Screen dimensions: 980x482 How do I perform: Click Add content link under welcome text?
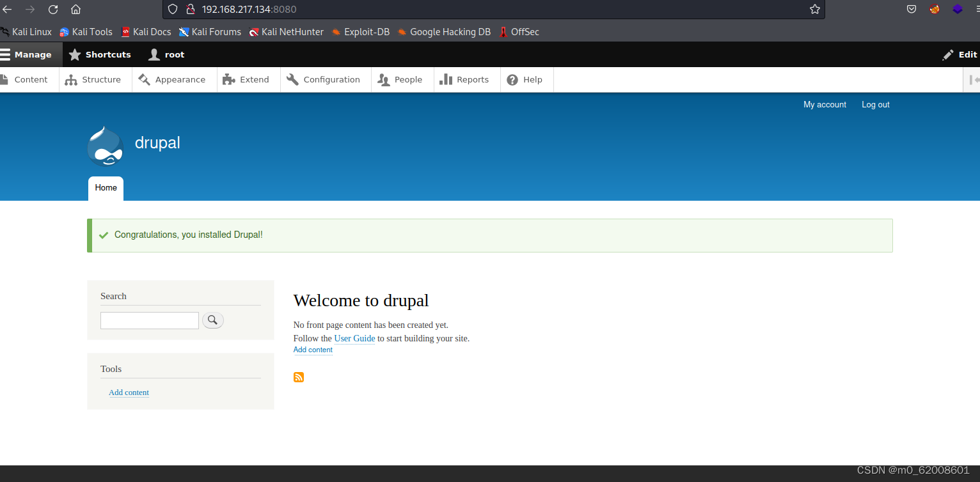pyautogui.click(x=313, y=350)
